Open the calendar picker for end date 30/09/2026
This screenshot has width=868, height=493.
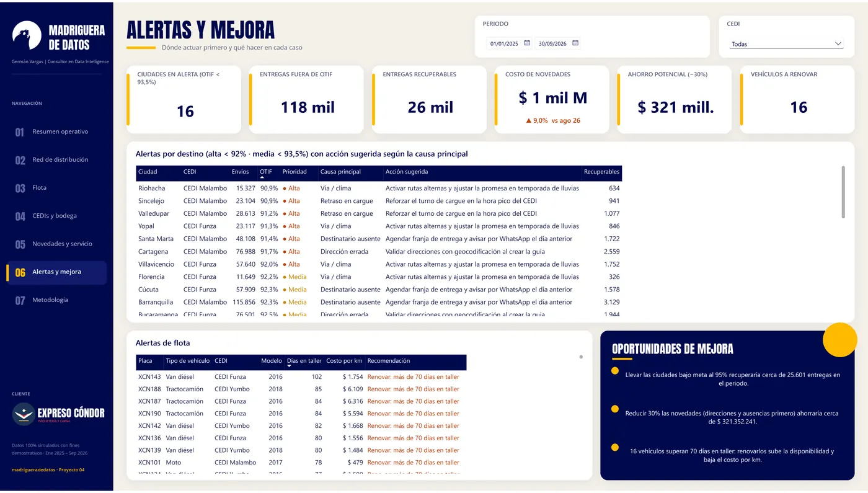tap(575, 43)
